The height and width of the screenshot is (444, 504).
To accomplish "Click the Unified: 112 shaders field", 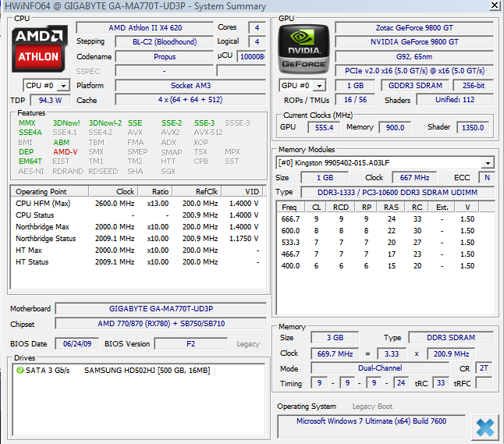I will click(455, 100).
